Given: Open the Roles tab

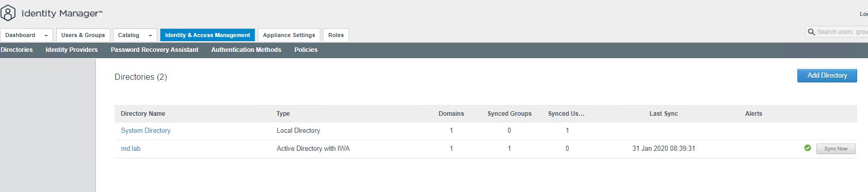Looking at the screenshot, I should [x=336, y=35].
